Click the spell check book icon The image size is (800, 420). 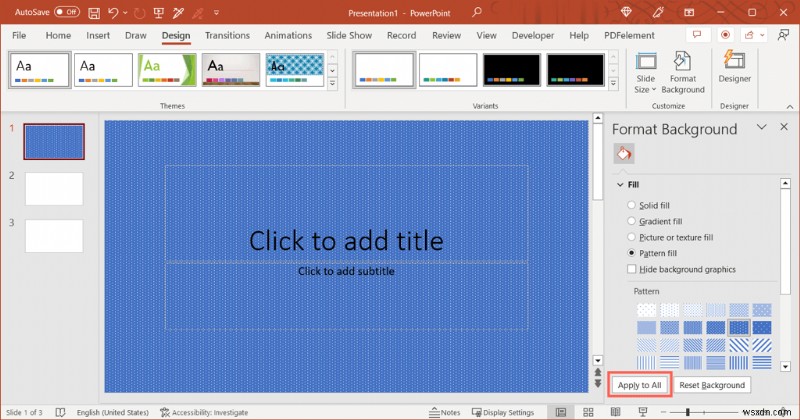(x=60, y=412)
